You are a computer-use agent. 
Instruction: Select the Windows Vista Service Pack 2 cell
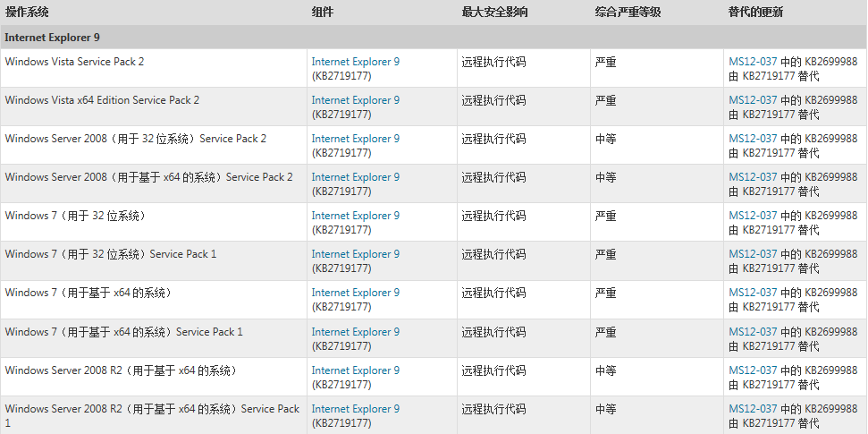(154, 68)
